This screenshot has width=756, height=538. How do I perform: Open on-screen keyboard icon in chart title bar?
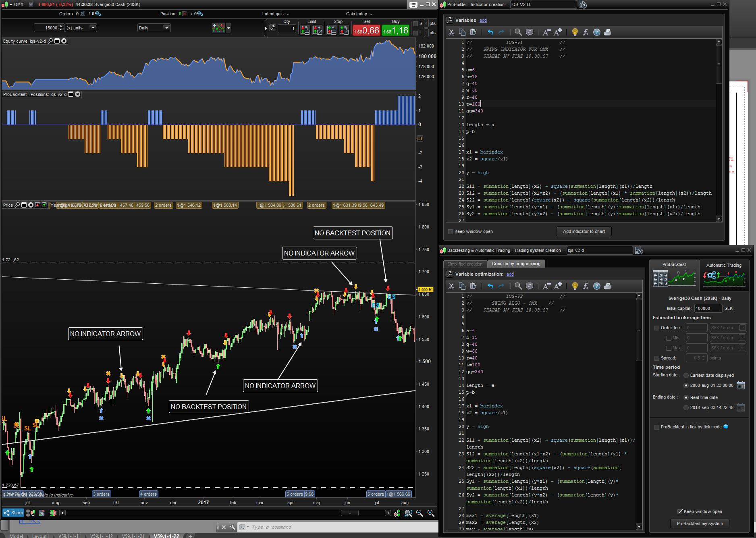pyautogui.click(x=413, y=4)
